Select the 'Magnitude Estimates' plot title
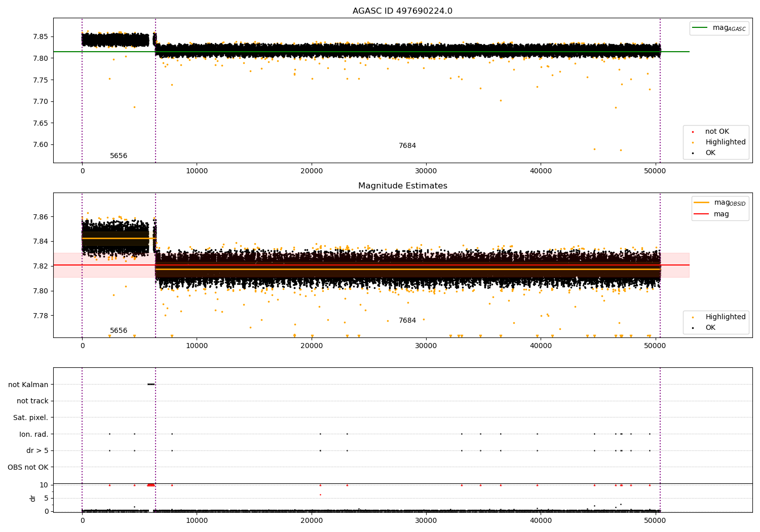The image size is (760, 532). pyautogui.click(x=402, y=186)
